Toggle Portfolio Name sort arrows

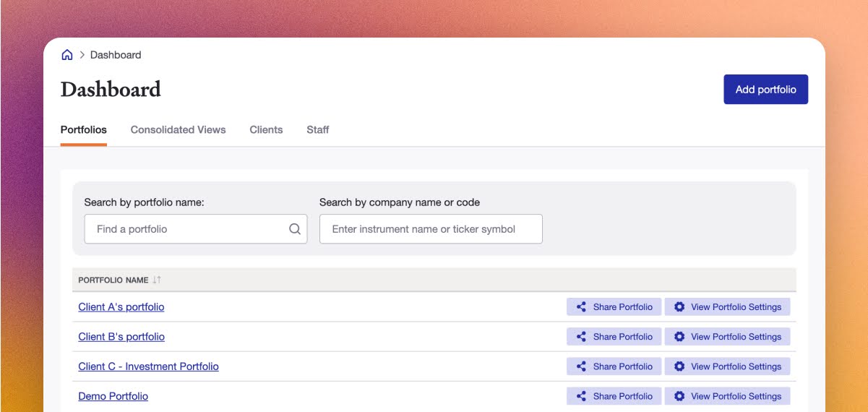click(157, 280)
